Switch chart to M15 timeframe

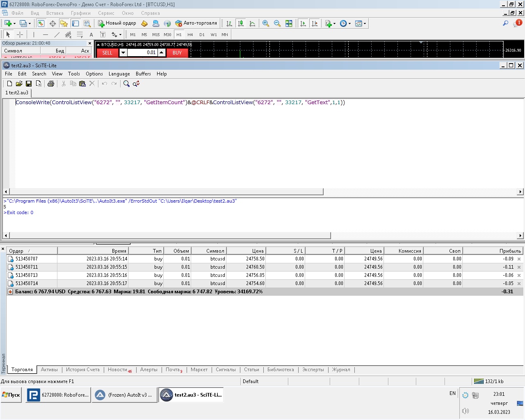[156, 34]
